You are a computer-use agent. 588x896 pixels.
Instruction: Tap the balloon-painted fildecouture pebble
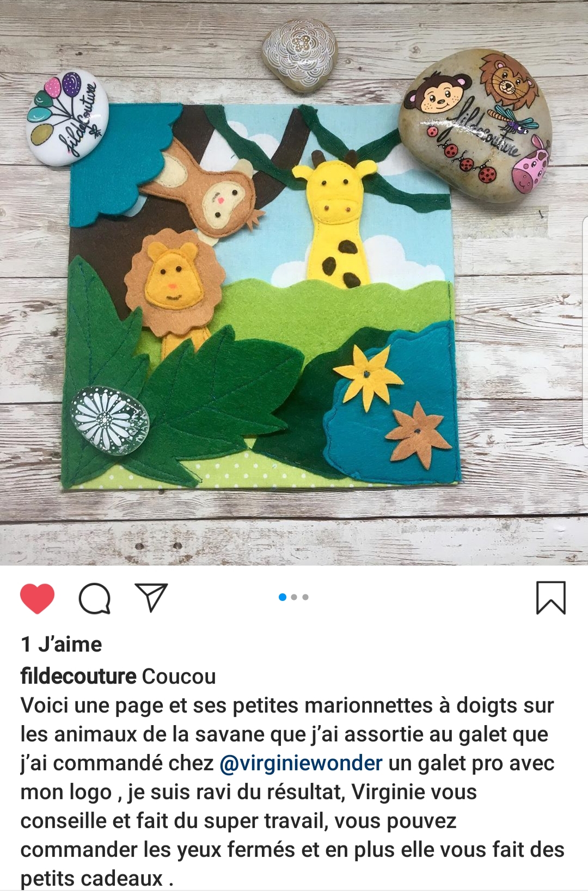click(68, 118)
